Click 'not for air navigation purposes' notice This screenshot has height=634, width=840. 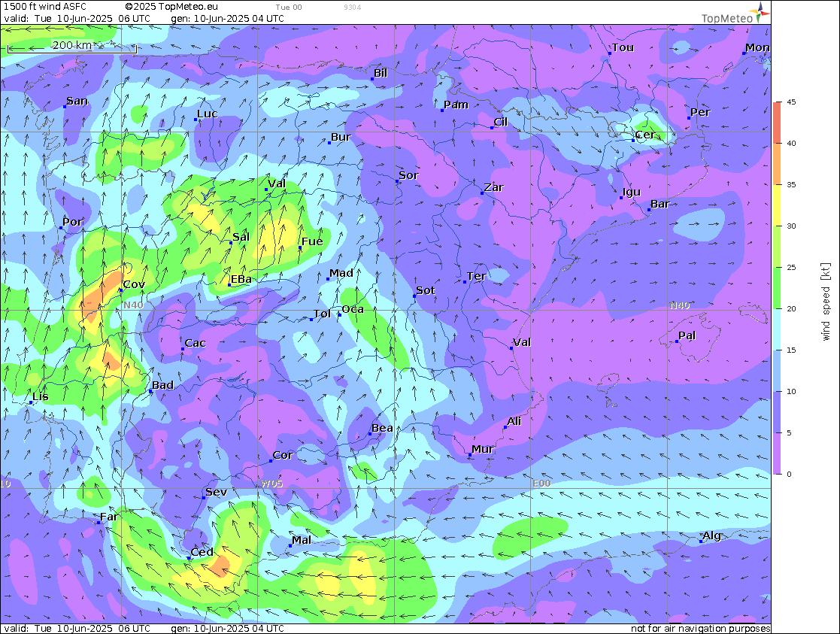pyautogui.click(x=700, y=628)
